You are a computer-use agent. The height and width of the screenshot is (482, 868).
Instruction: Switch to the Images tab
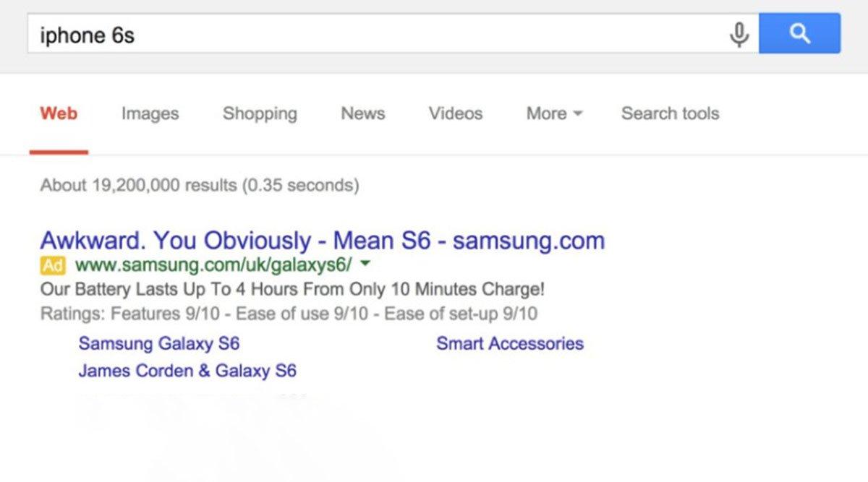point(149,113)
